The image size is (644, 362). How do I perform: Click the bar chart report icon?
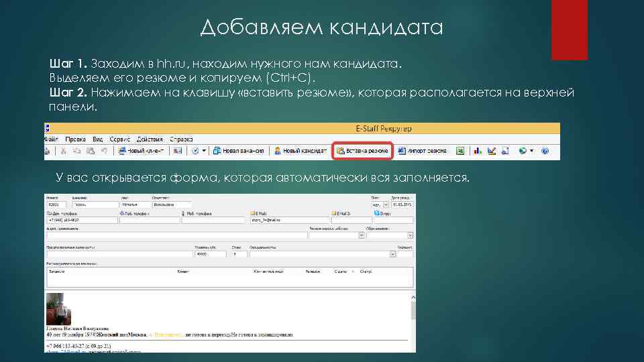(477, 151)
